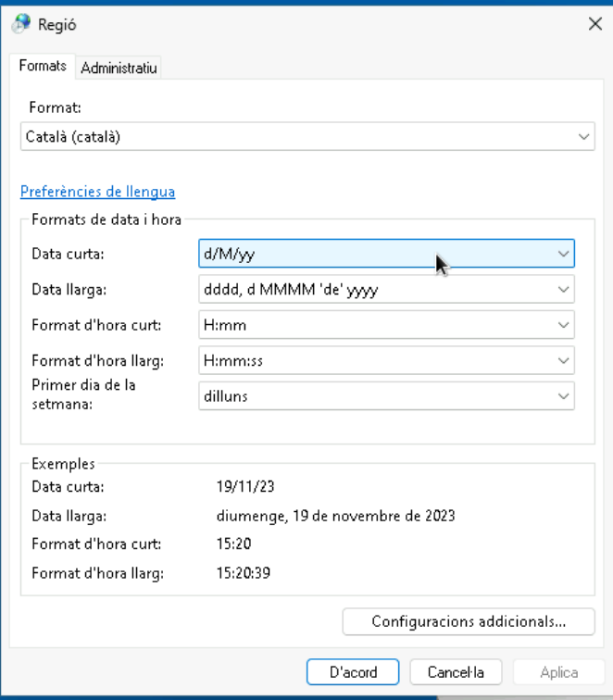Image resolution: width=613 pixels, height=700 pixels.
Task: Expand the Data curta format dropdown
Action: tap(386, 253)
